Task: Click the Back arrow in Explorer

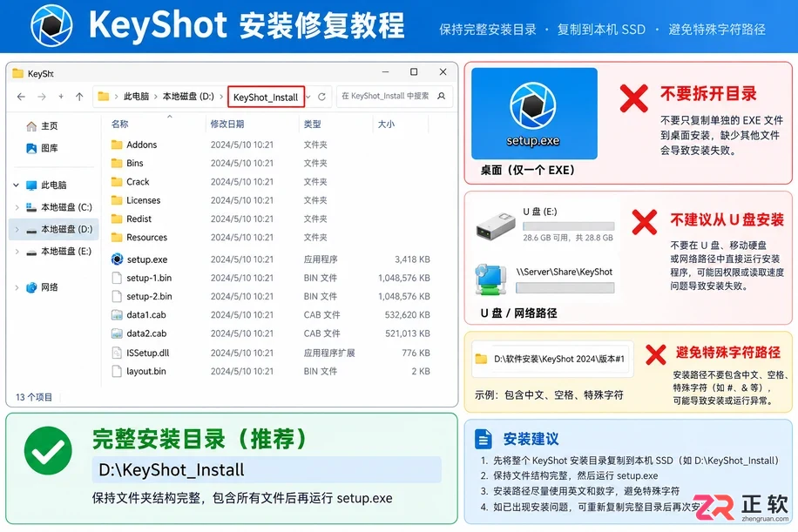Action: coord(21,97)
